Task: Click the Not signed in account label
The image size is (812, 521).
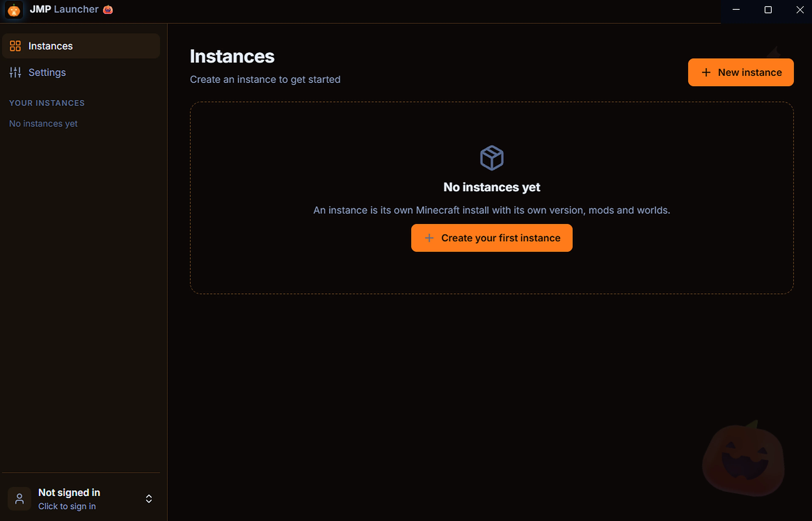Action: pos(69,492)
